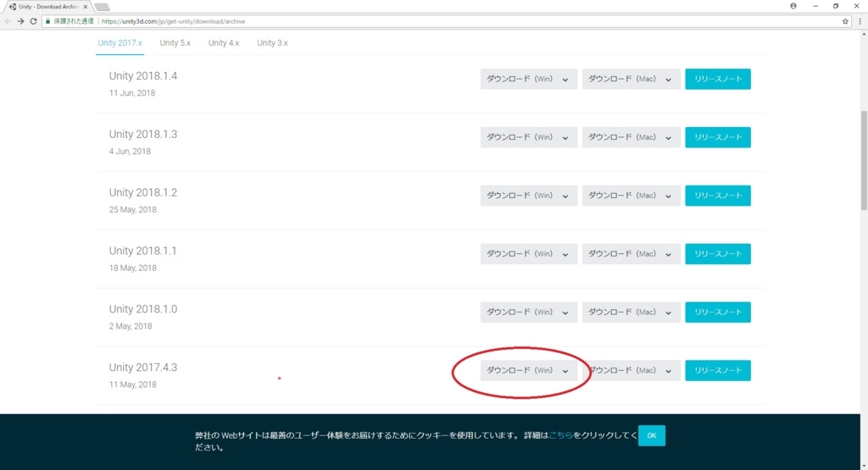The width and height of the screenshot is (868, 470).
Task: Click the browser forward arrow
Action: click(20, 21)
